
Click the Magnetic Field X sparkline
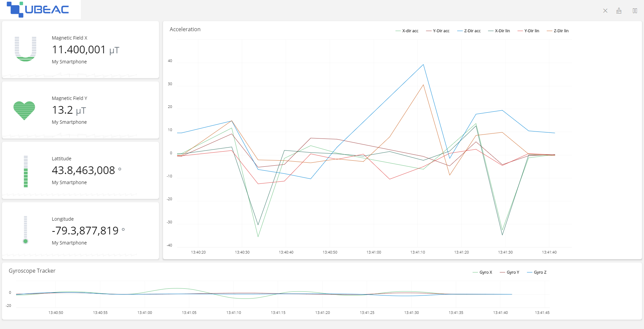tap(70, 75)
